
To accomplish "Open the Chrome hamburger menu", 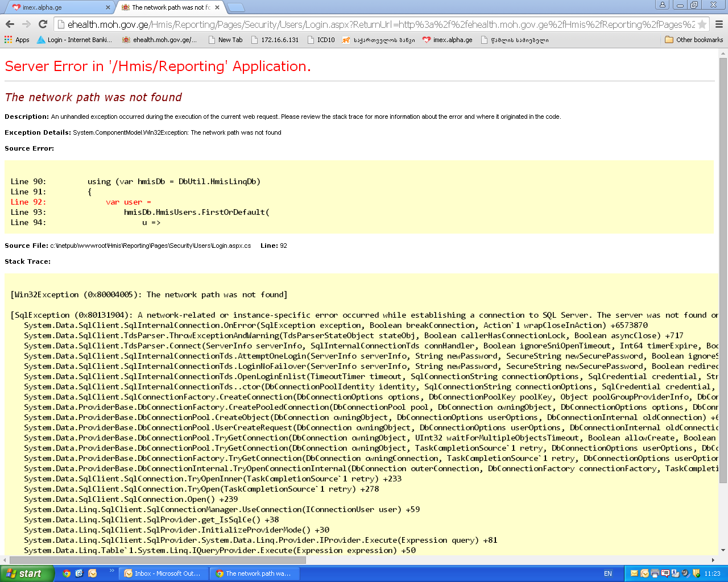I will coord(719,24).
